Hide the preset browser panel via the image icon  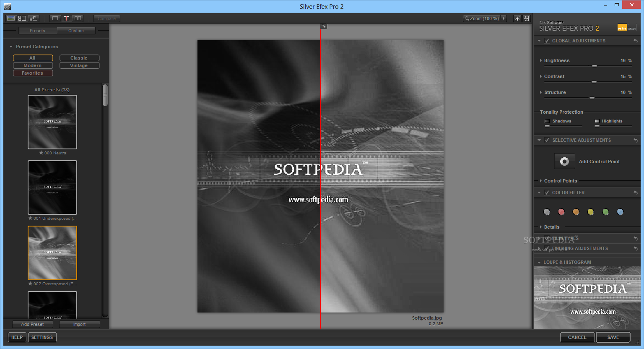coord(11,18)
